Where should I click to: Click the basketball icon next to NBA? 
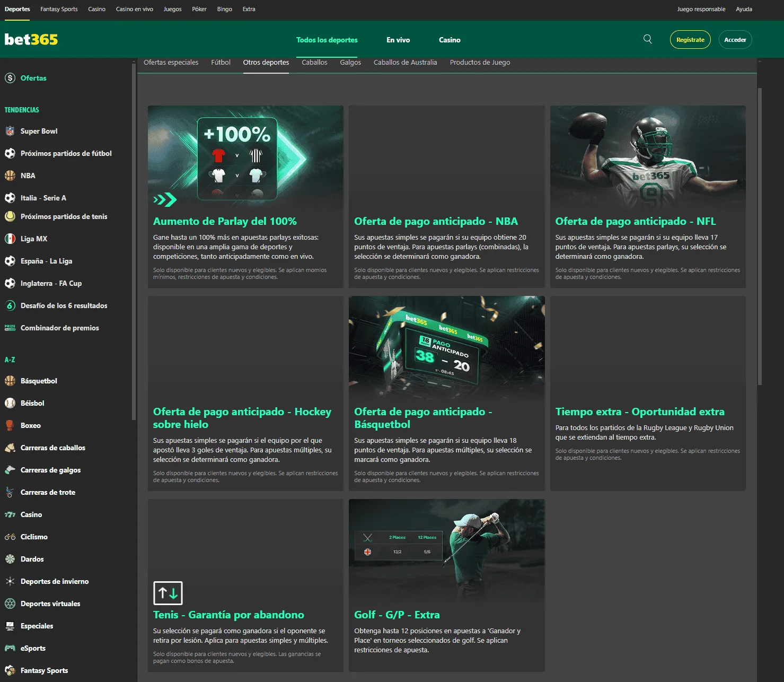coord(10,176)
